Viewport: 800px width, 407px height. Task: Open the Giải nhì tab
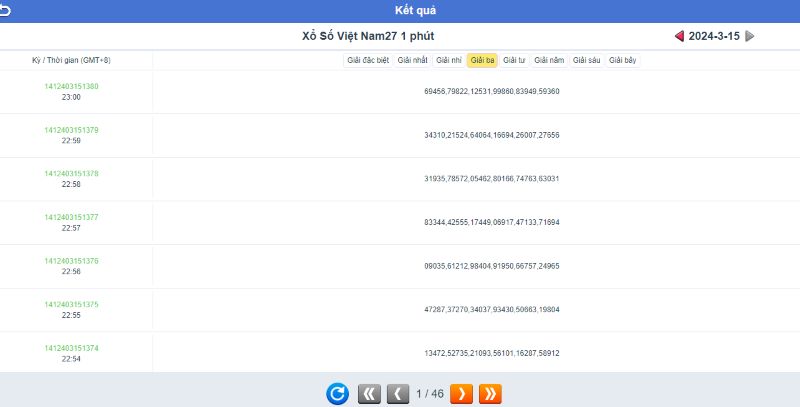click(450, 60)
